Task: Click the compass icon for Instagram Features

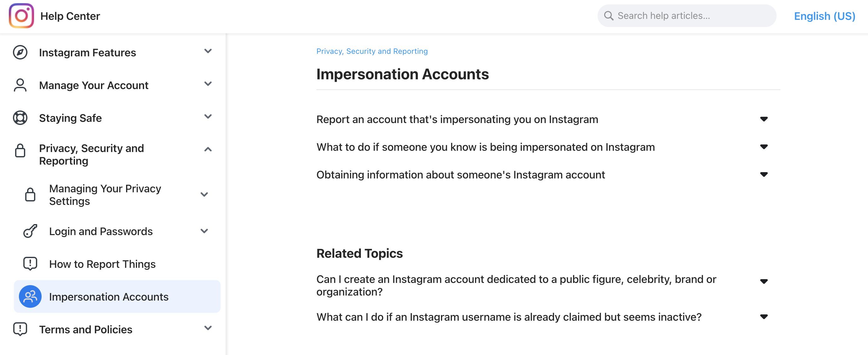Action: (20, 53)
